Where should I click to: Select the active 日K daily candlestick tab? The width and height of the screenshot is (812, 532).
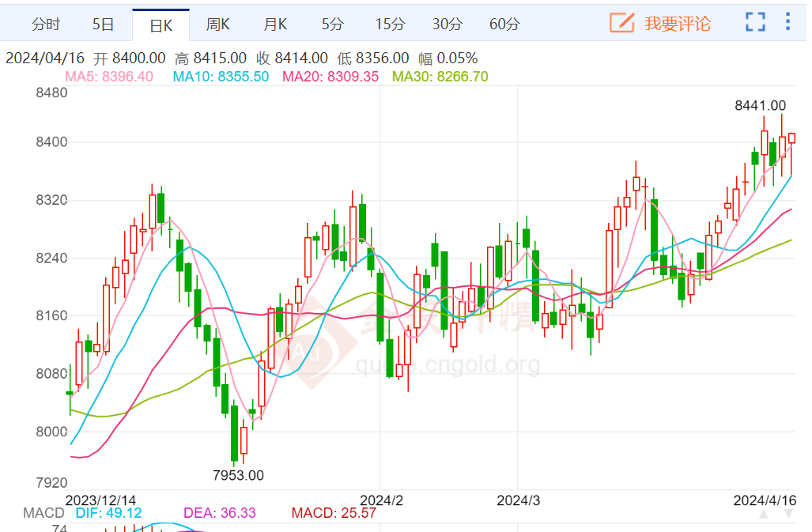(161, 25)
